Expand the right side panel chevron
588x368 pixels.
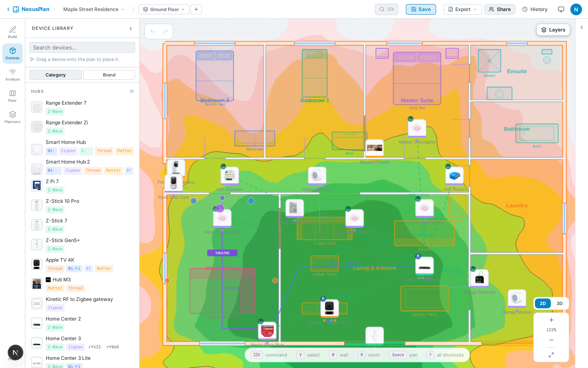click(x=582, y=28)
